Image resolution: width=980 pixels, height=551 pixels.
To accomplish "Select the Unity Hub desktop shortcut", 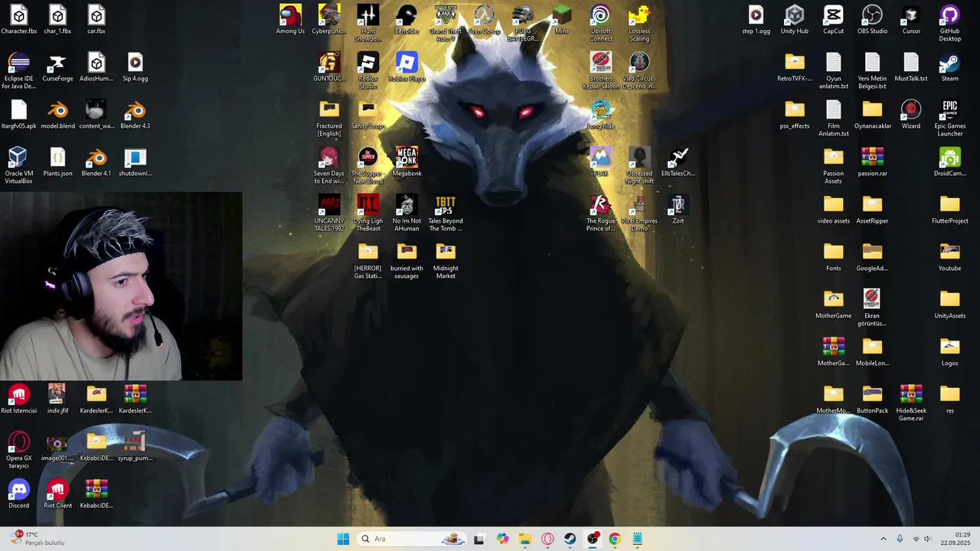I will (x=795, y=20).
